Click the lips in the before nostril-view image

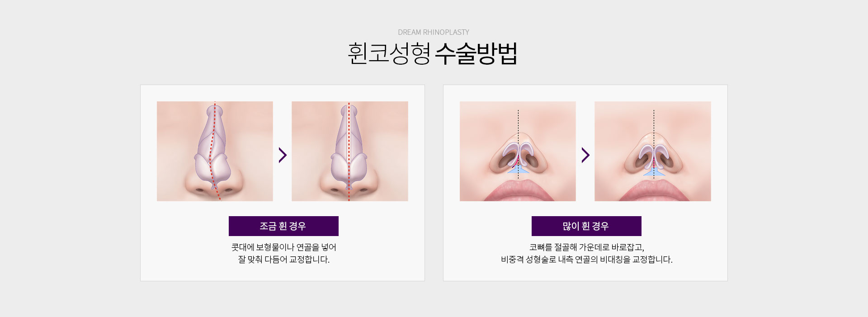click(x=519, y=190)
